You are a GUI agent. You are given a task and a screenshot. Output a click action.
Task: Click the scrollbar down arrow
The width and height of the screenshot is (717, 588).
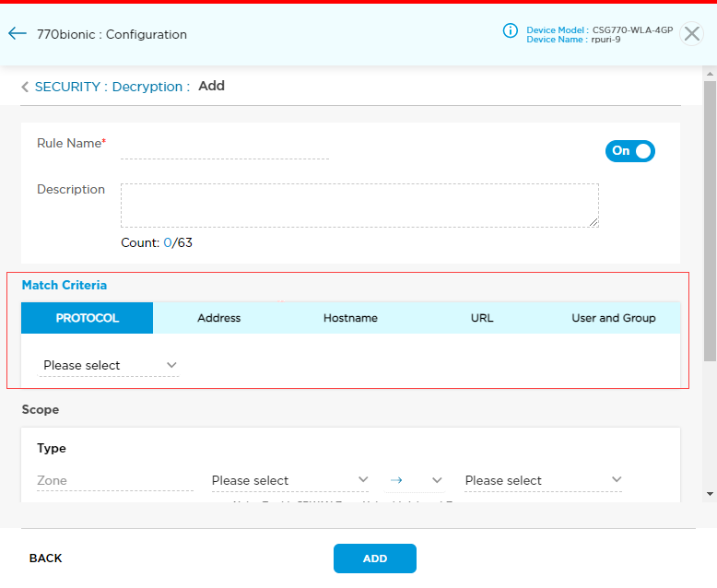(x=710, y=494)
